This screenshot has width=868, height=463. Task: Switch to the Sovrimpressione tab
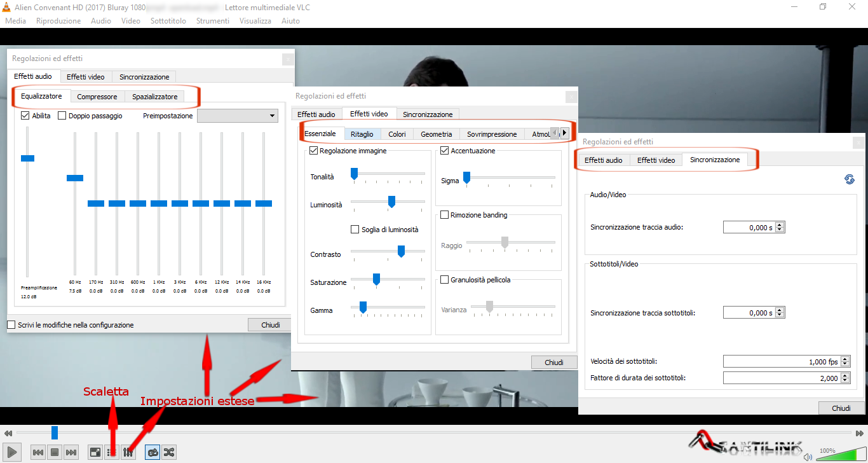pyautogui.click(x=492, y=134)
